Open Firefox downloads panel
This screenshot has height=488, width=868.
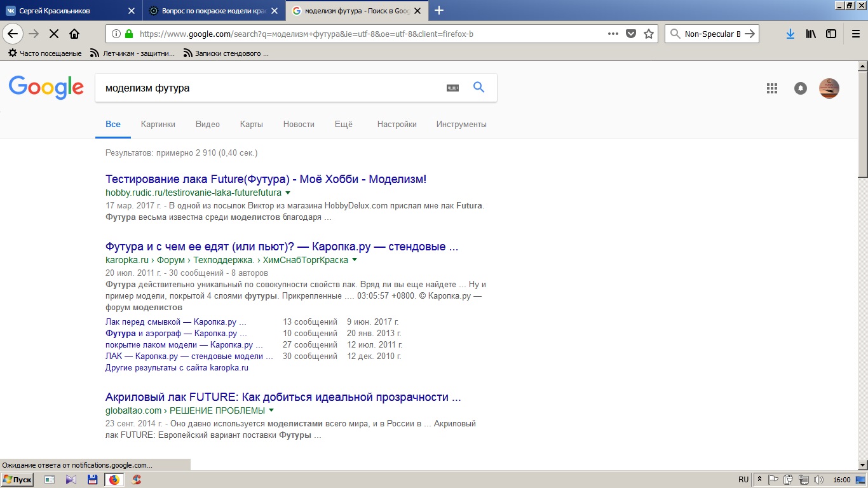click(x=790, y=34)
